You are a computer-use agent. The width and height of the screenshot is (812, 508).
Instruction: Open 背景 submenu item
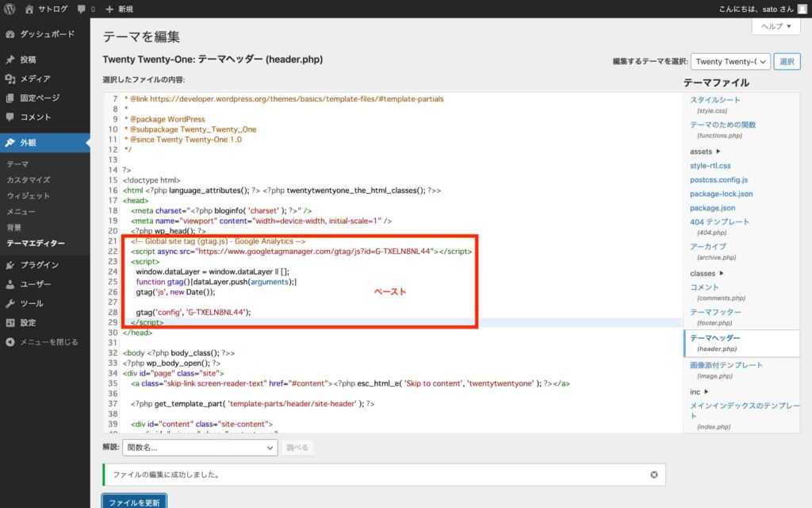(x=14, y=228)
